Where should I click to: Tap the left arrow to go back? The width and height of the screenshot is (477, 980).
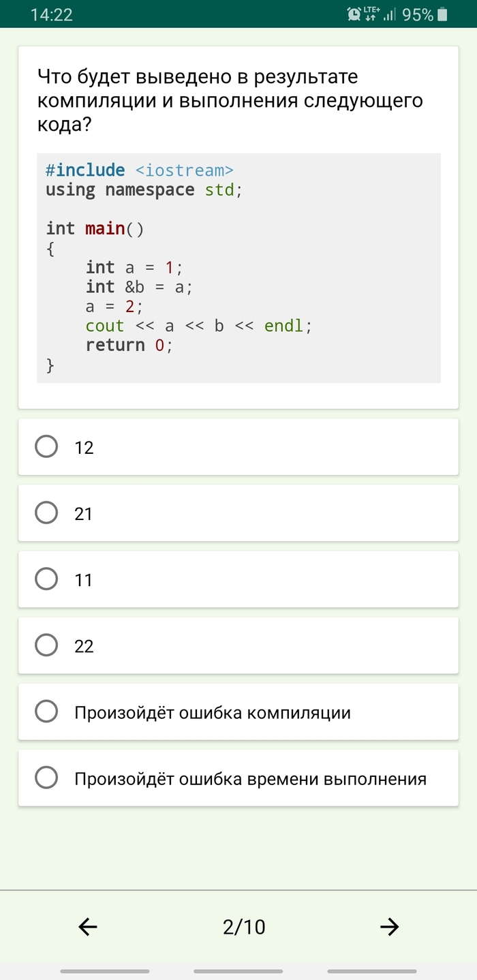coord(88,926)
